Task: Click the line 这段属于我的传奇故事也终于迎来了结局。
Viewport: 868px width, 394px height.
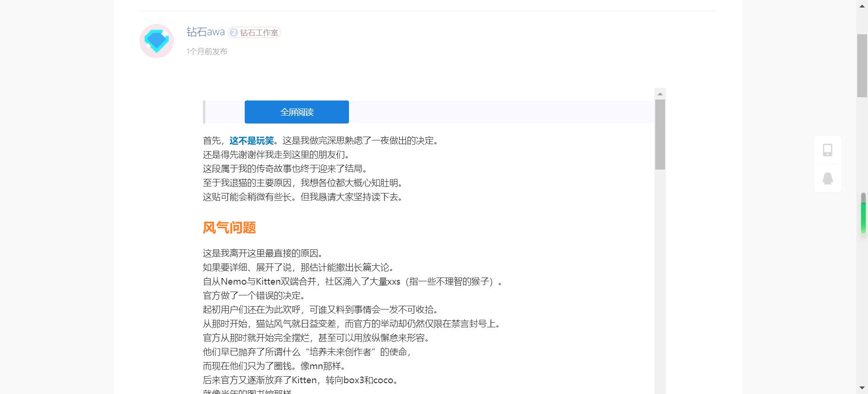Action: click(286, 169)
